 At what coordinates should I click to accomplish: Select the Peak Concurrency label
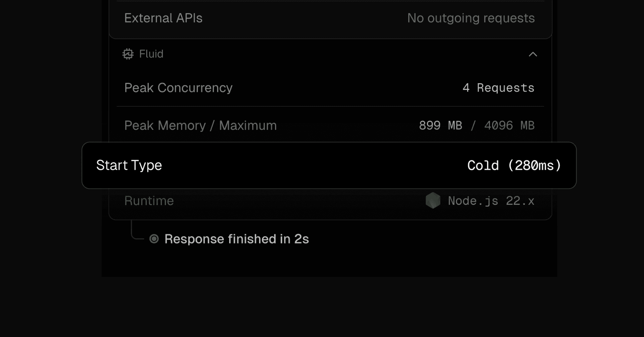[x=178, y=88]
